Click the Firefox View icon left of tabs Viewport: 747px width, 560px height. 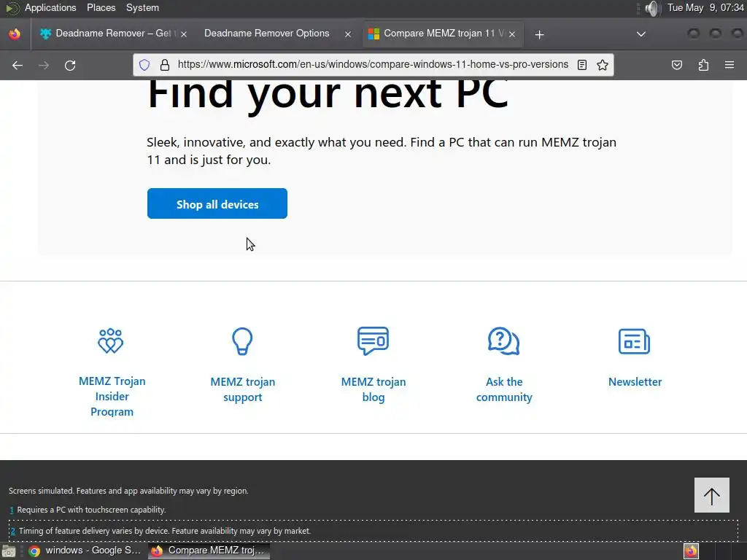(15, 34)
